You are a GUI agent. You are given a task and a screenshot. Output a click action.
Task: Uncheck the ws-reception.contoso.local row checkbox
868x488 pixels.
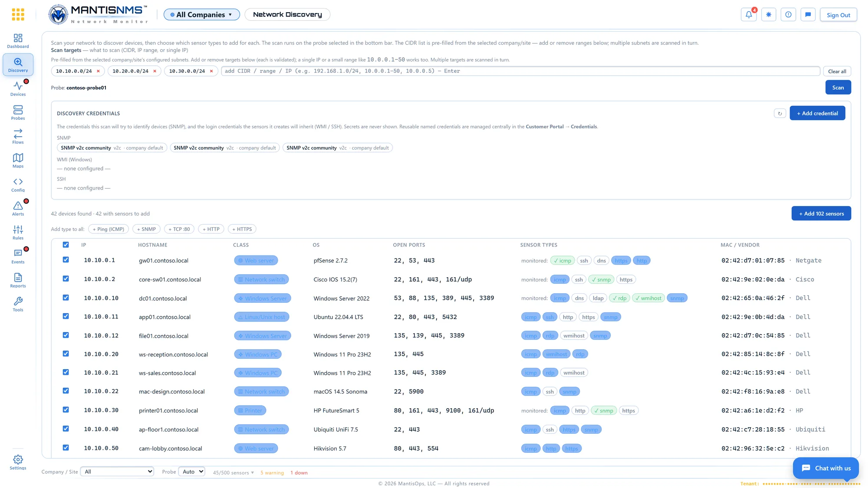tap(66, 354)
